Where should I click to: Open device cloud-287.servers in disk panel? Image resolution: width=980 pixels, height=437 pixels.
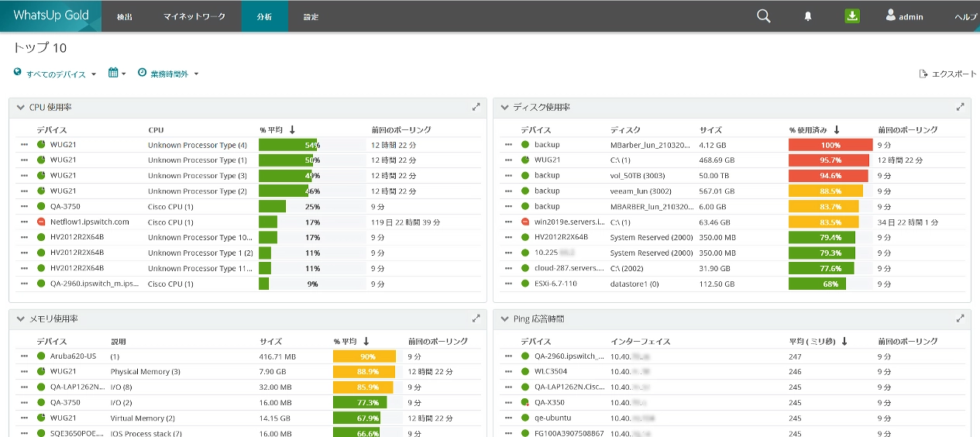tap(570, 269)
